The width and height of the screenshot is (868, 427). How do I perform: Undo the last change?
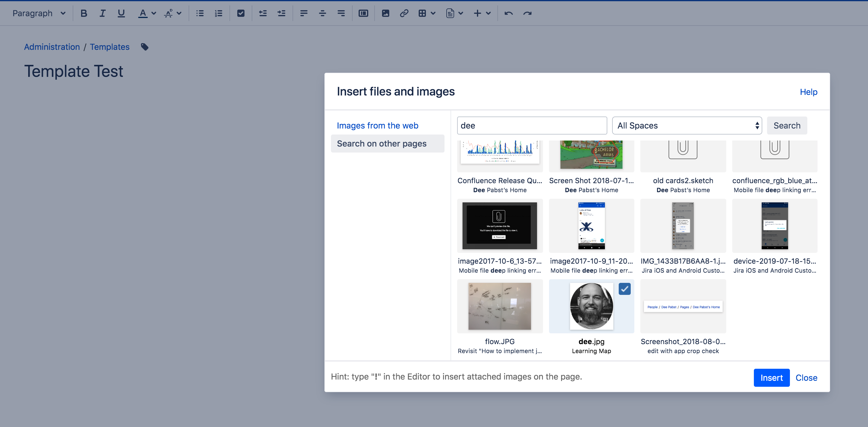tap(509, 13)
